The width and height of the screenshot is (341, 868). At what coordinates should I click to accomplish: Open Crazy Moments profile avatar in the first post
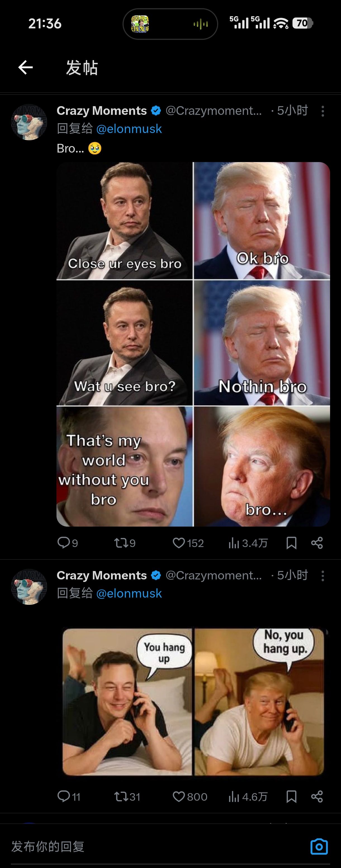point(29,122)
